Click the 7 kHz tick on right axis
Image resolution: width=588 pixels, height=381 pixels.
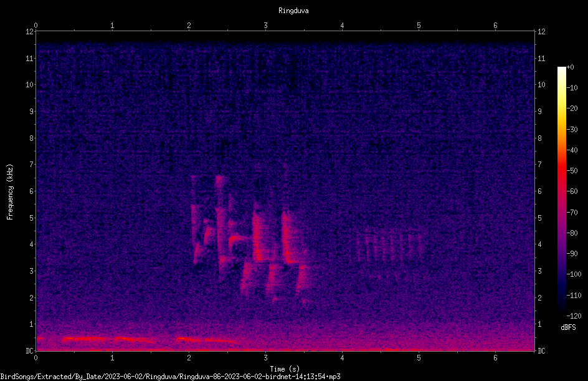tap(539, 165)
